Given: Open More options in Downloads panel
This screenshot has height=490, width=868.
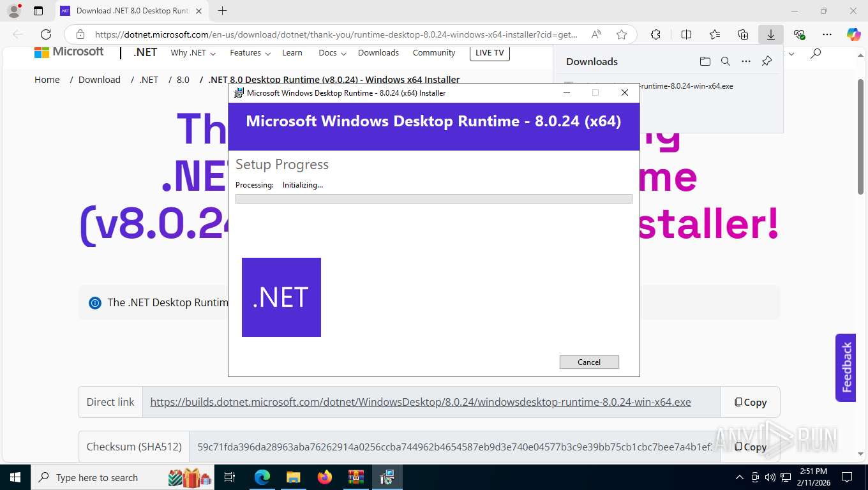Looking at the screenshot, I should point(746,61).
